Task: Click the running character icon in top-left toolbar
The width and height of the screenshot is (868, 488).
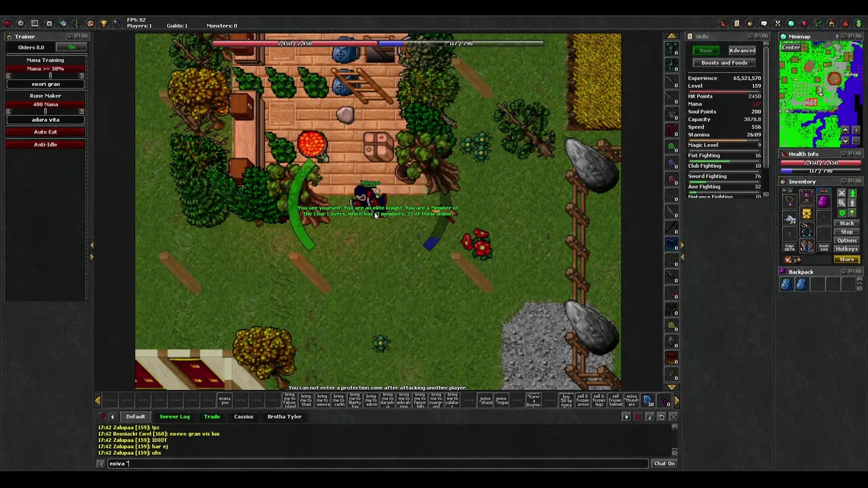Action: 117,23
